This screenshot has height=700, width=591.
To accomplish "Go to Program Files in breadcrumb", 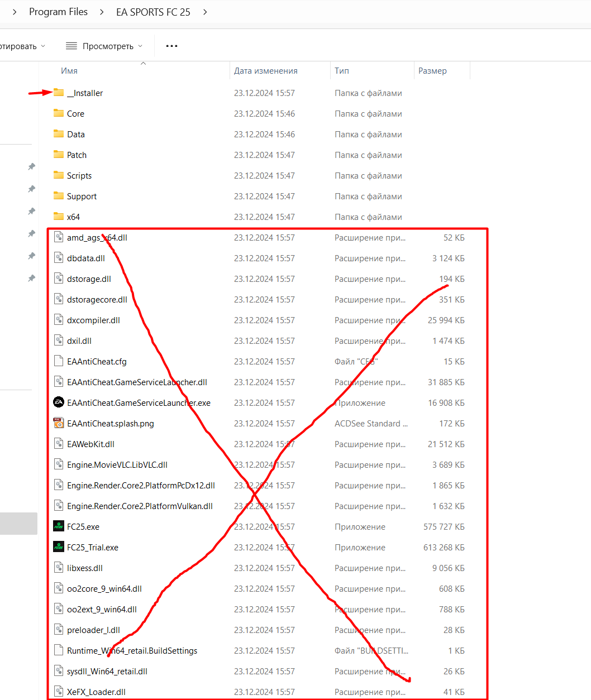I will point(58,12).
